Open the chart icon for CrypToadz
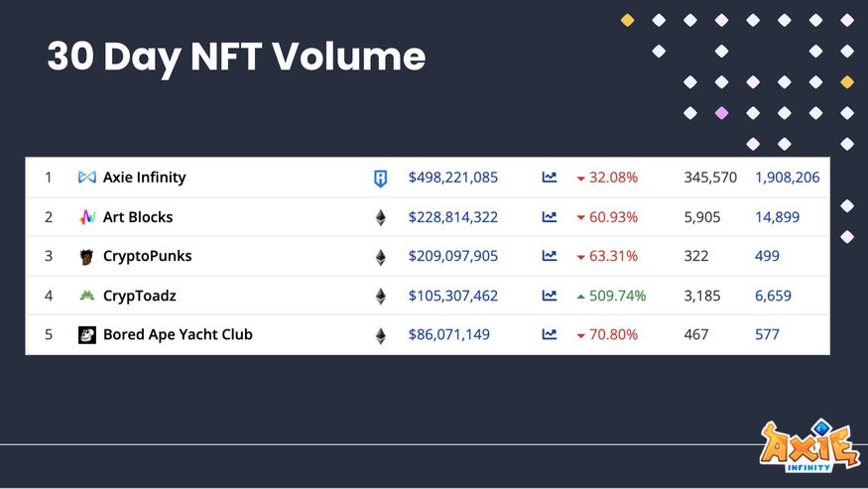 (550, 296)
